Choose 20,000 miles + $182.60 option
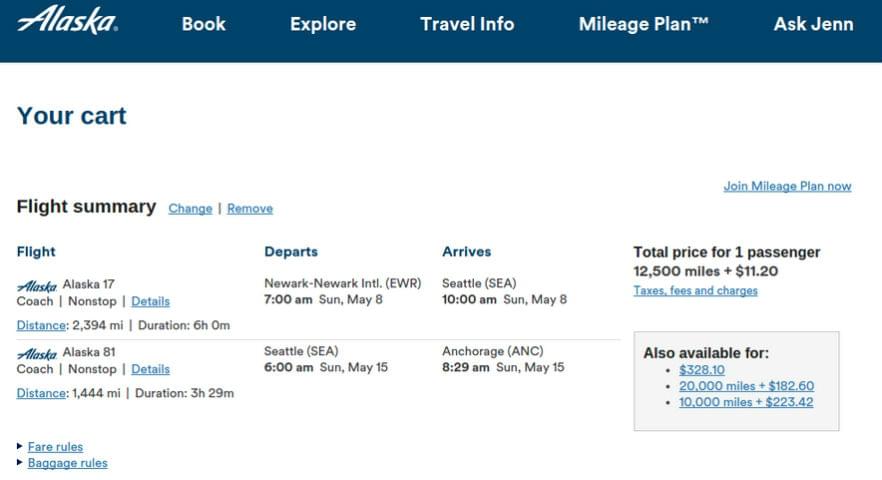 pyautogui.click(x=746, y=386)
